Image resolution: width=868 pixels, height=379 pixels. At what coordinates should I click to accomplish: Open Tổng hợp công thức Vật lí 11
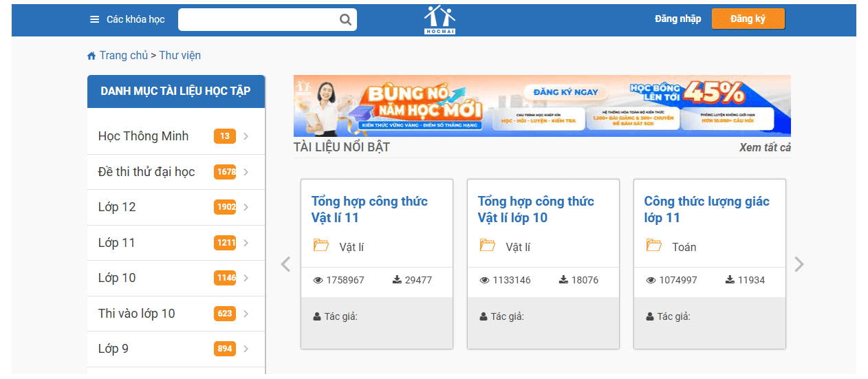point(369,210)
